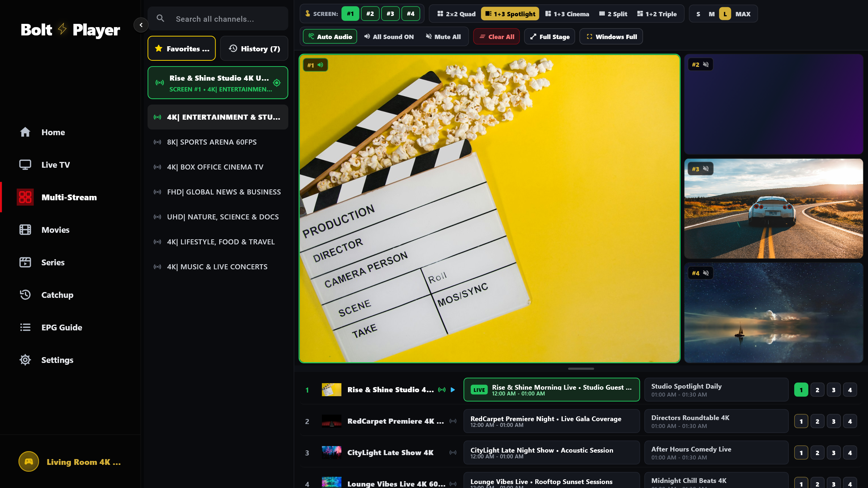Switch layout to 1+3 Cinema
Screen dimensions: 868x488
click(567, 14)
